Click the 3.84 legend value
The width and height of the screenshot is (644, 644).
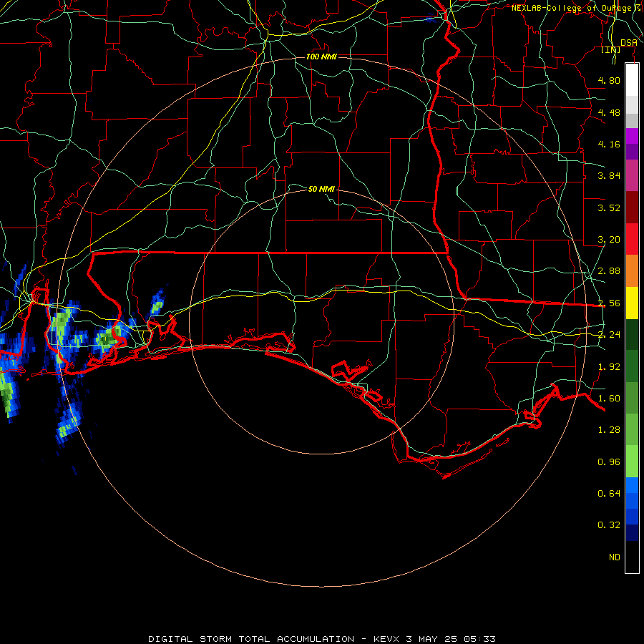[609, 176]
